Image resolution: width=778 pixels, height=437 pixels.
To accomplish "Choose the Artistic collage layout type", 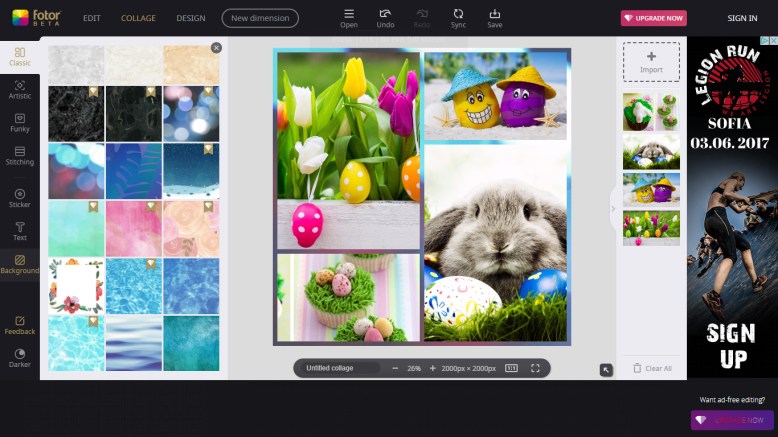I will pos(20,89).
